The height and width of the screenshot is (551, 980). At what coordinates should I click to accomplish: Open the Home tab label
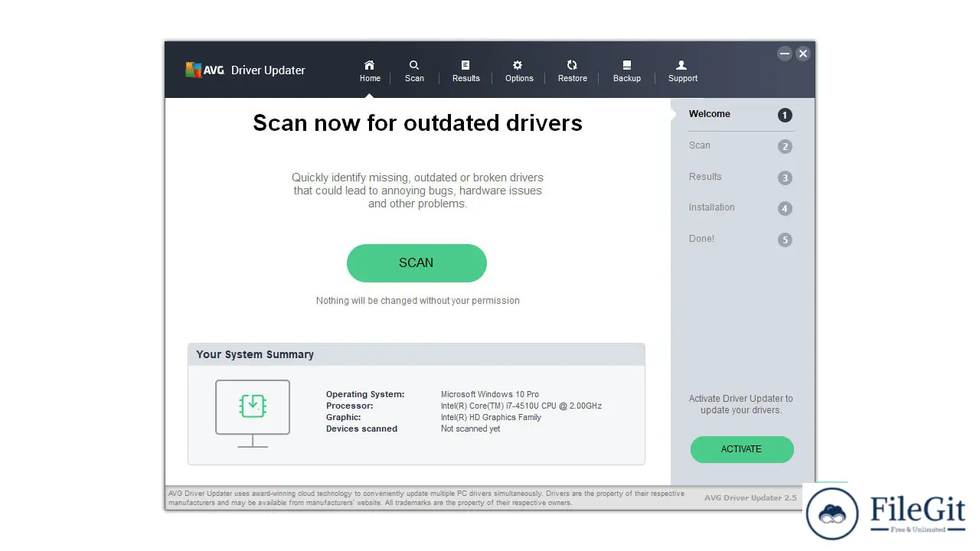point(370,78)
